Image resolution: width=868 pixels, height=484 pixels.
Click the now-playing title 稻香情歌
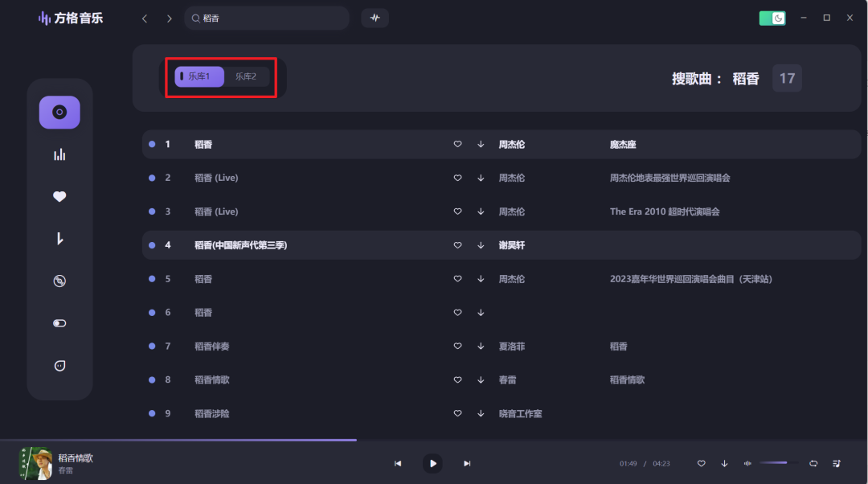pyautogui.click(x=76, y=458)
